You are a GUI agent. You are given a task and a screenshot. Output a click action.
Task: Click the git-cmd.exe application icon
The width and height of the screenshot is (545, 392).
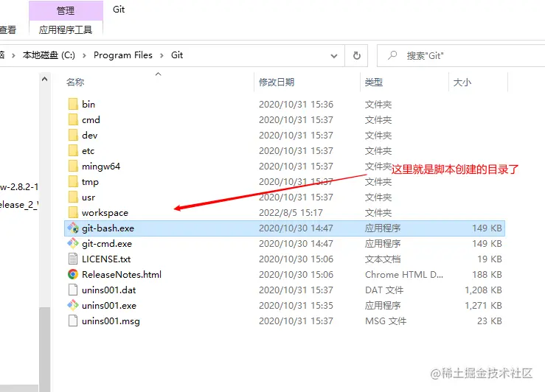[73, 243]
